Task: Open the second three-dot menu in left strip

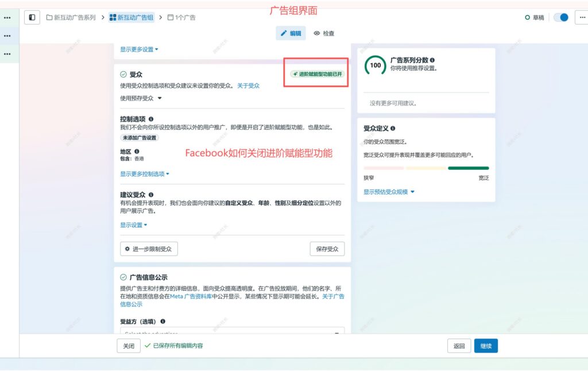Action: click(x=7, y=36)
